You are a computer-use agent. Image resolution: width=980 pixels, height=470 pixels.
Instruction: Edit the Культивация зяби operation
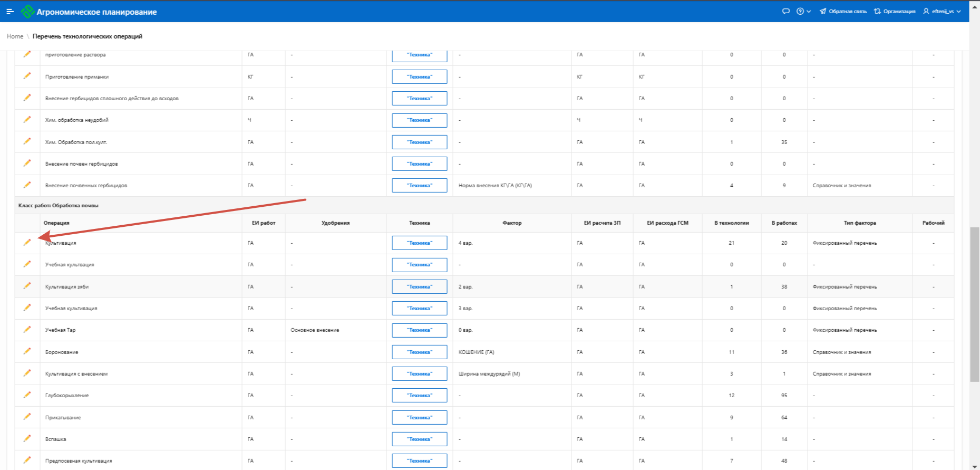[x=27, y=286]
